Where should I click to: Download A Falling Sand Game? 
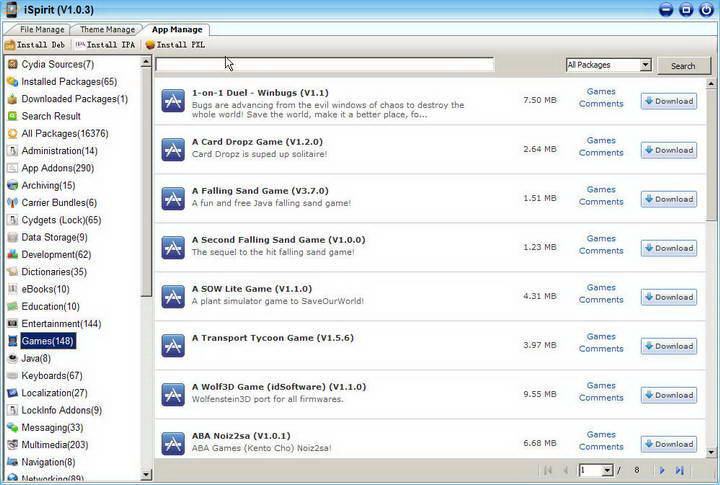point(669,199)
